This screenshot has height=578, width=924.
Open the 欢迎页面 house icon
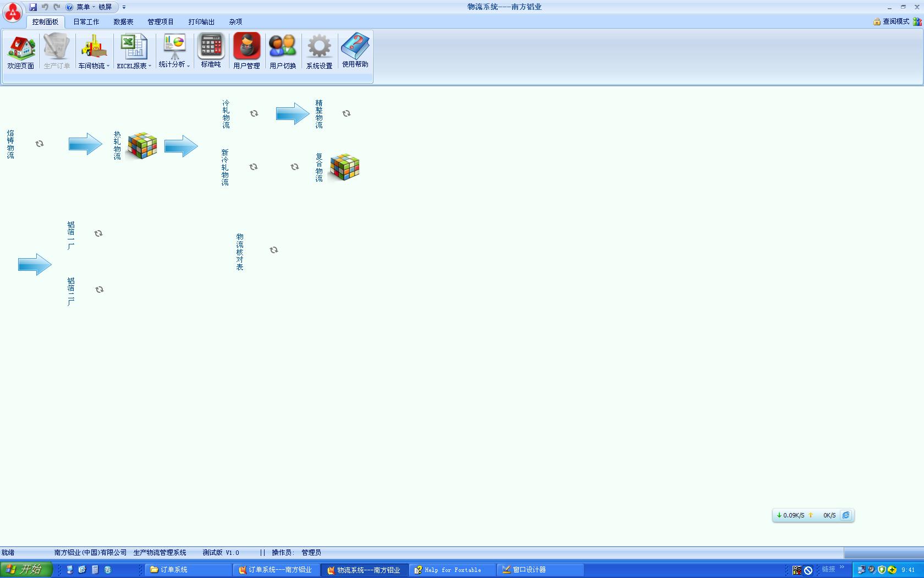pos(21,48)
